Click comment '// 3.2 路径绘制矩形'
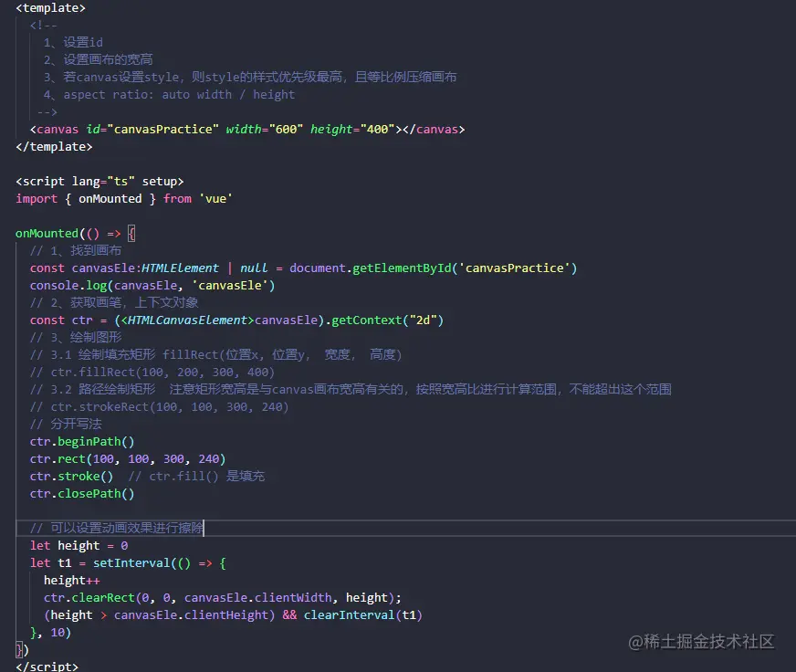This screenshot has width=796, height=672. (351, 390)
